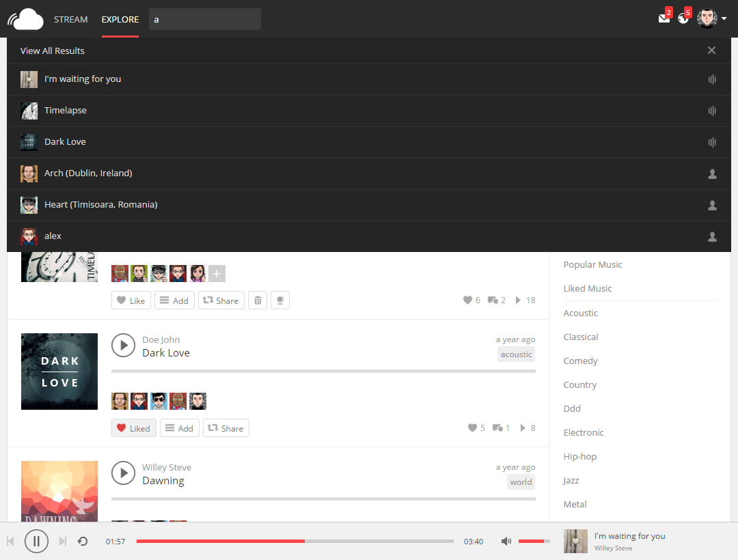The width and height of the screenshot is (738, 560).
Task: Switch to the EXPLORE tab
Action: 120,19
